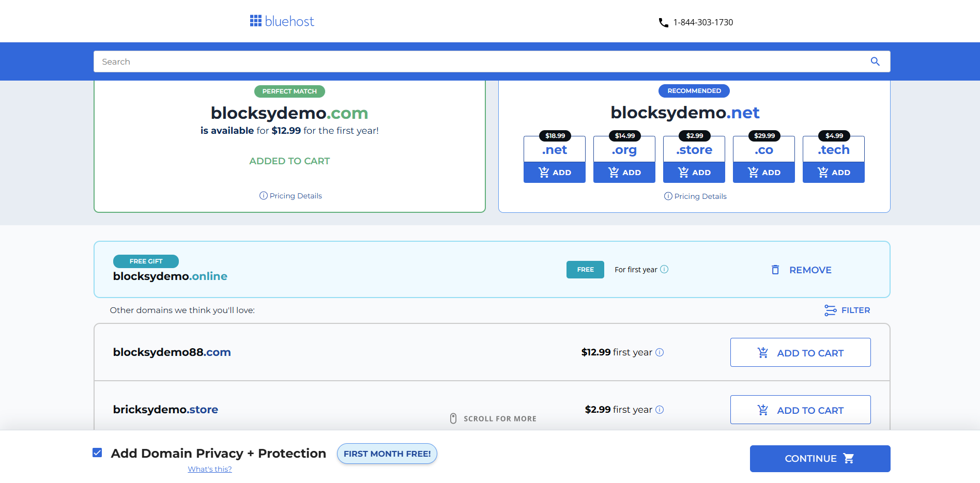Click the phone icon beside 1-844-303-1730
The height and width of the screenshot is (483, 980).
(663, 23)
